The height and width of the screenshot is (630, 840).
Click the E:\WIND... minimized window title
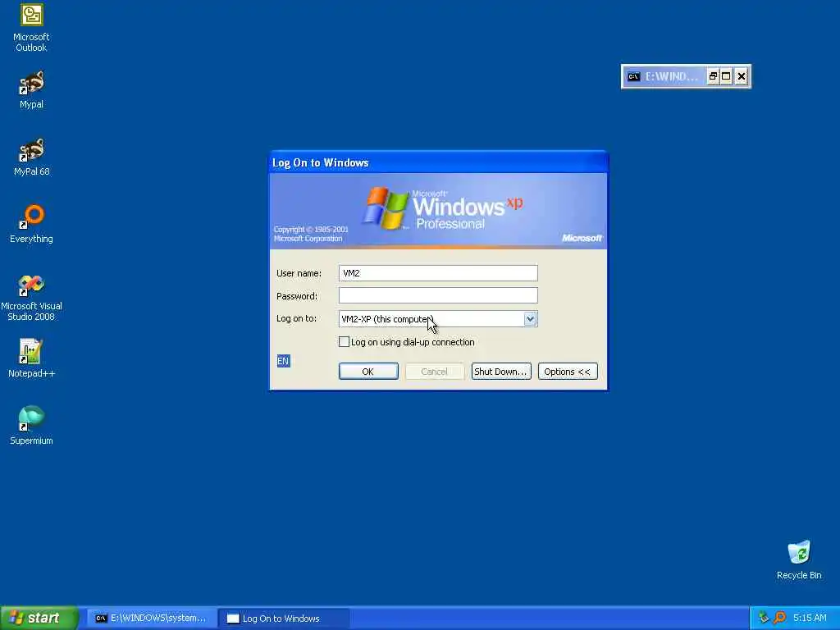point(671,76)
